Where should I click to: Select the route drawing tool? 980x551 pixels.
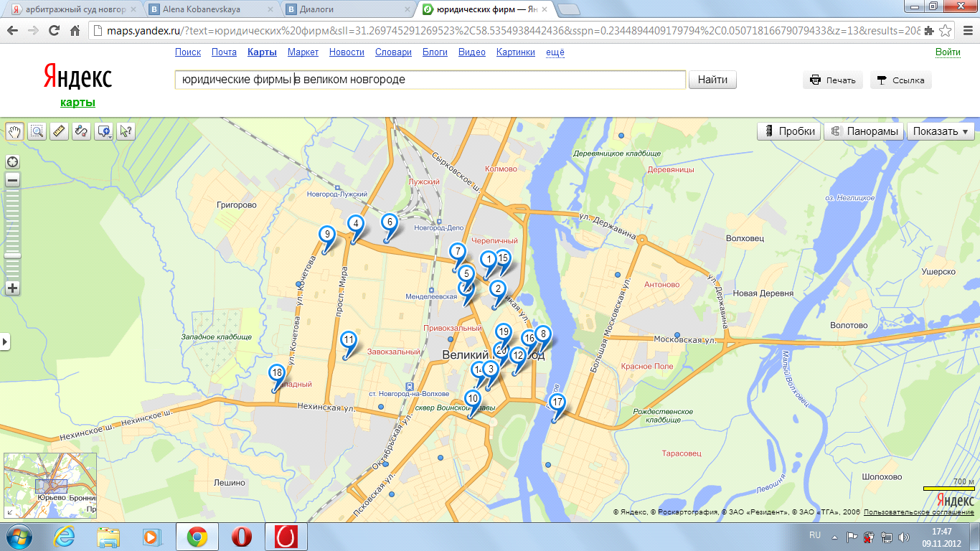82,131
